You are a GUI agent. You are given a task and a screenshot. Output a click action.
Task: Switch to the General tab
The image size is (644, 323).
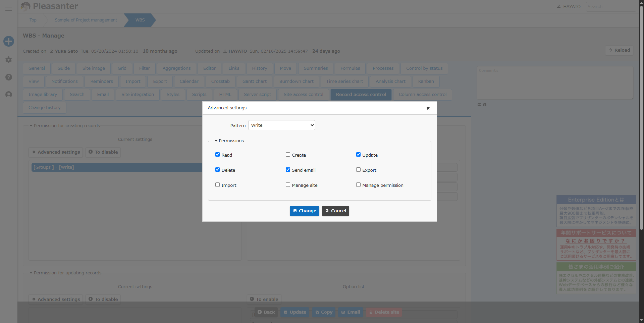[x=37, y=68]
